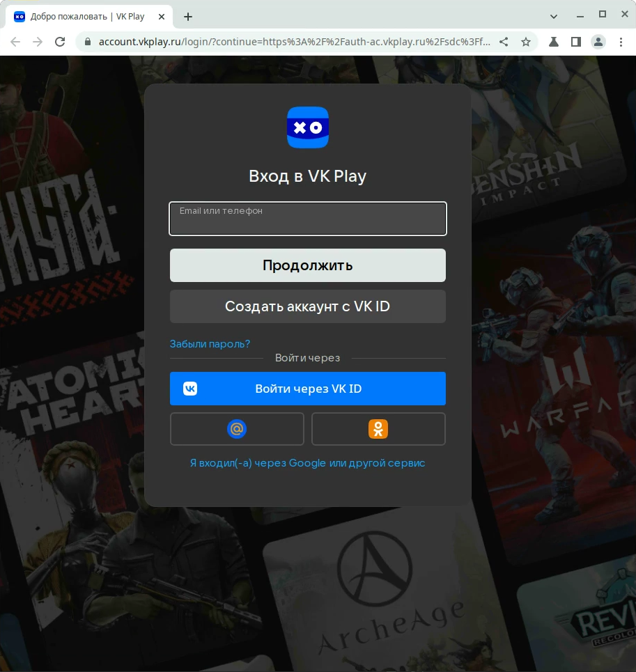Select the Добро пожаловать | VK Play tab
636x672 pixels.
[x=89, y=17]
